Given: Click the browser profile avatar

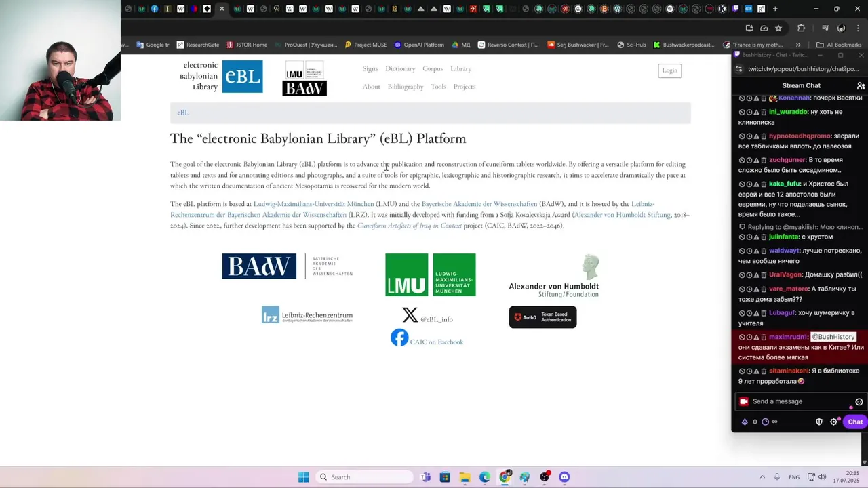Looking at the screenshot, I should [842, 28].
